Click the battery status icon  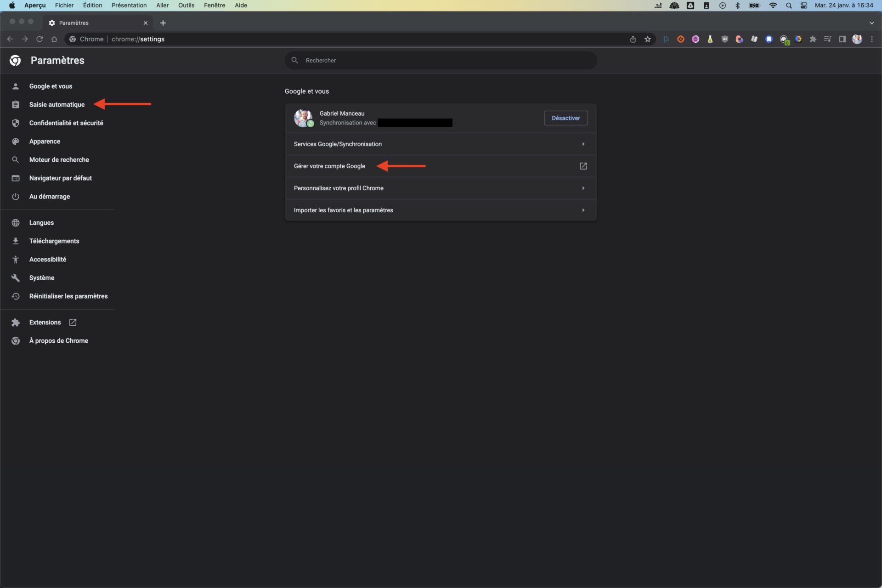point(754,6)
